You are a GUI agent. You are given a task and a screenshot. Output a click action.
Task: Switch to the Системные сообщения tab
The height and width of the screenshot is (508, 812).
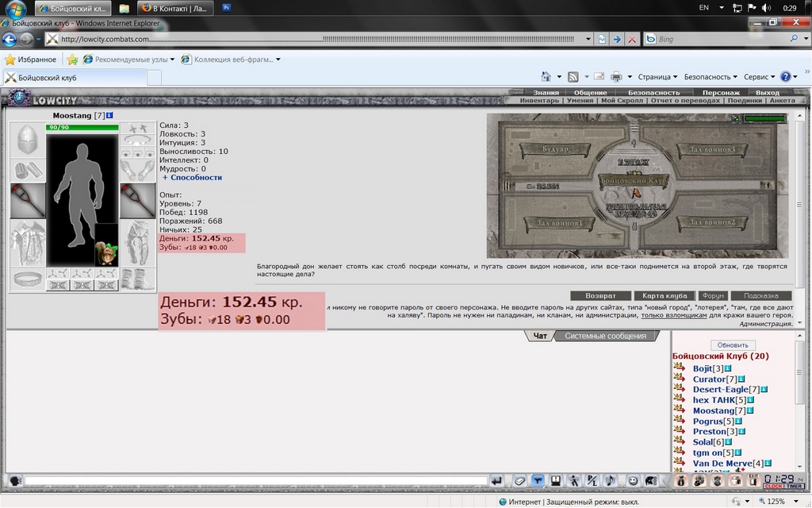pyautogui.click(x=605, y=336)
